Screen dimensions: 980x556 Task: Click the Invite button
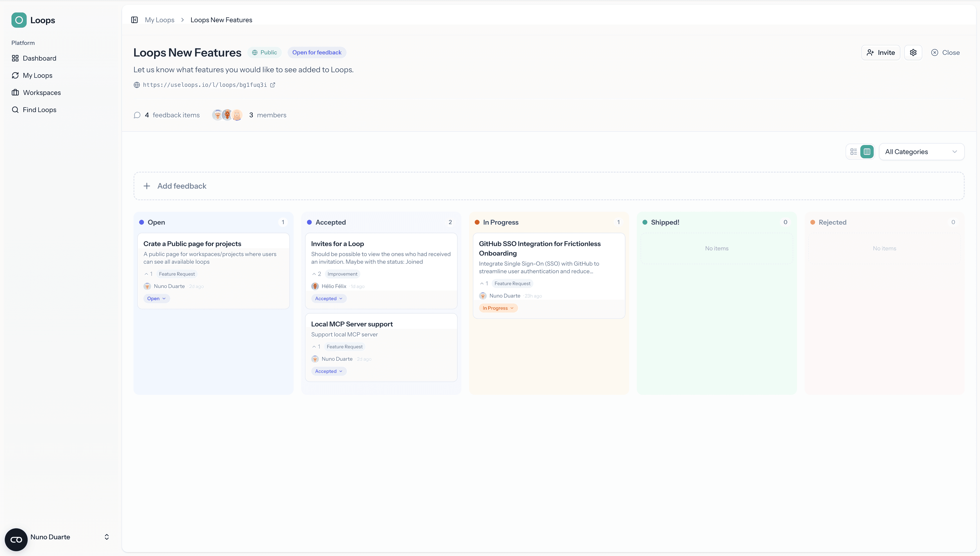(x=880, y=52)
